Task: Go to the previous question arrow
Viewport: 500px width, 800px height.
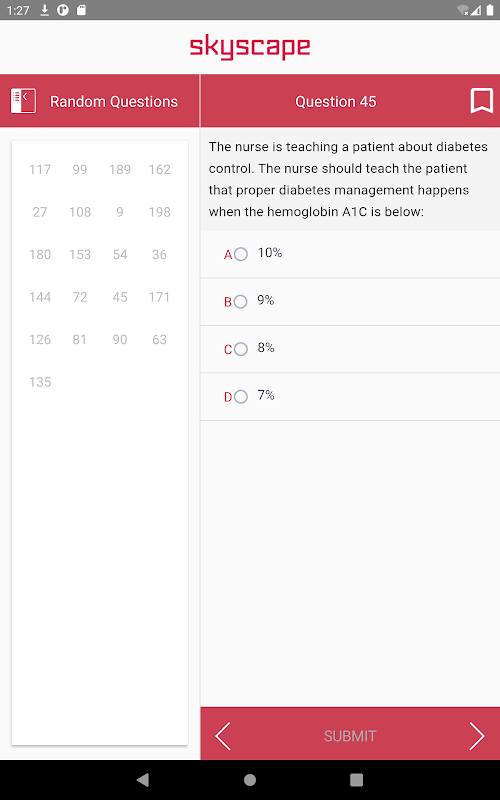Action: 223,736
